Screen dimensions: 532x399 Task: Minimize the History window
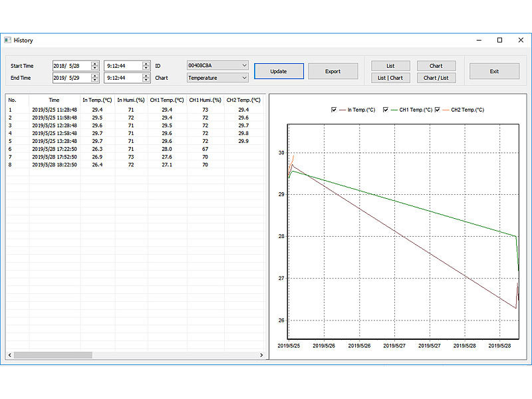(x=479, y=40)
